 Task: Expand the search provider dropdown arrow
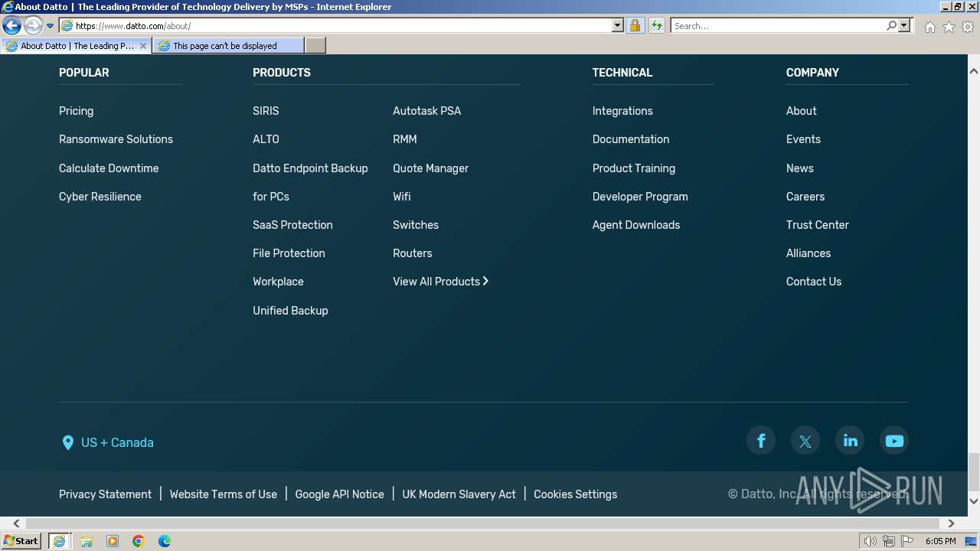pos(904,25)
